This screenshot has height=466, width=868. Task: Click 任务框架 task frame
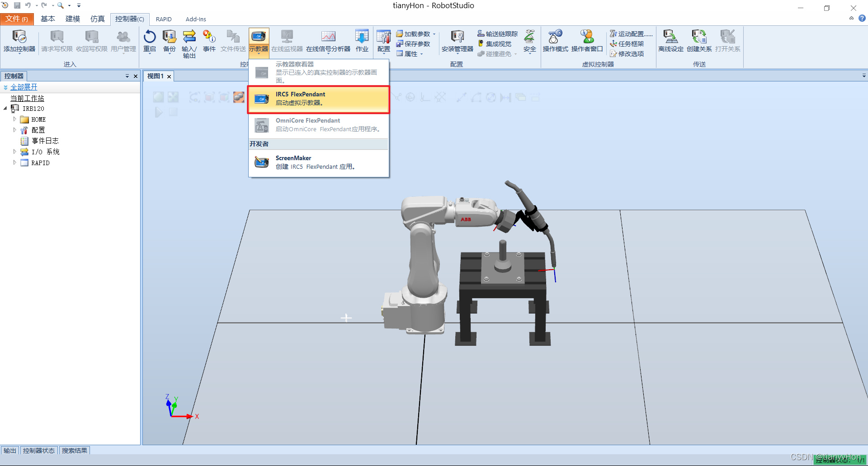coord(627,44)
